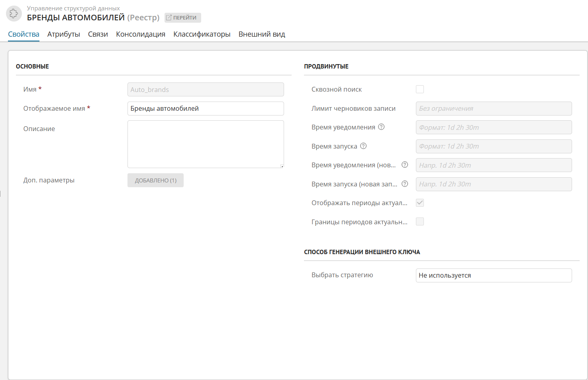Go to the Консолидация tab
This screenshot has height=380, width=588.
(x=141, y=34)
